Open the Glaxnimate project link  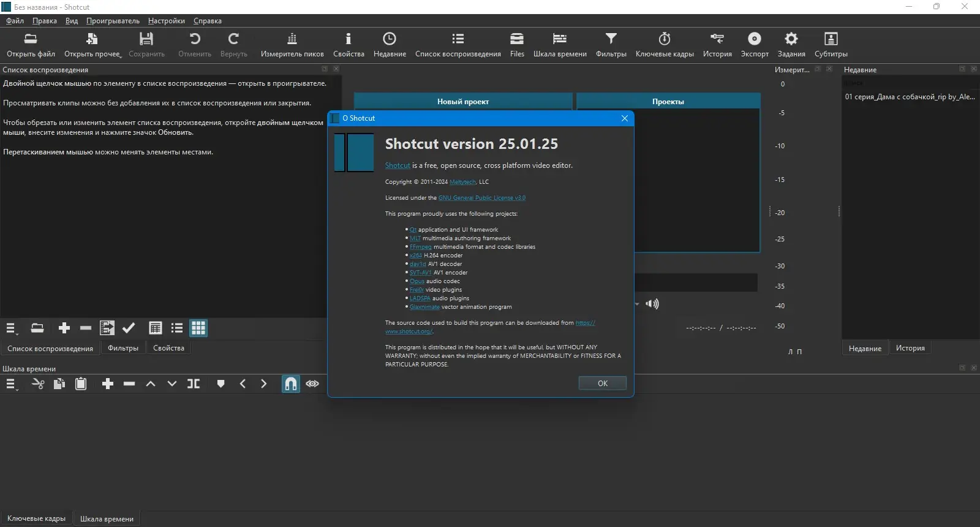click(424, 307)
